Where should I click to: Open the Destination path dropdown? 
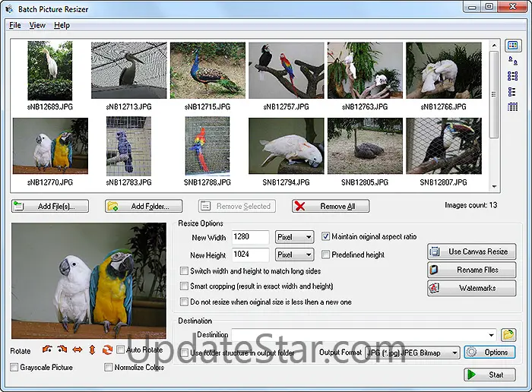[492, 334]
